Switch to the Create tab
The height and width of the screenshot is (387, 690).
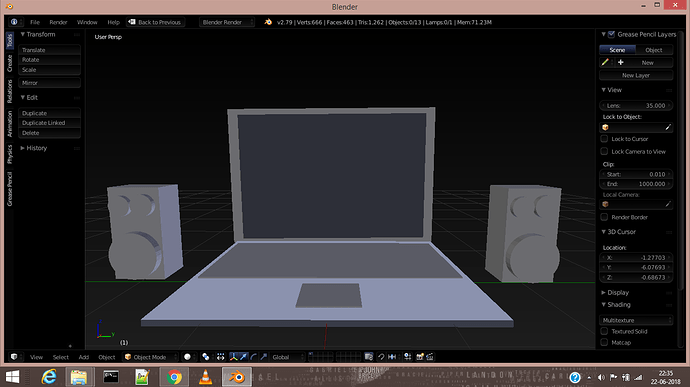[10, 63]
